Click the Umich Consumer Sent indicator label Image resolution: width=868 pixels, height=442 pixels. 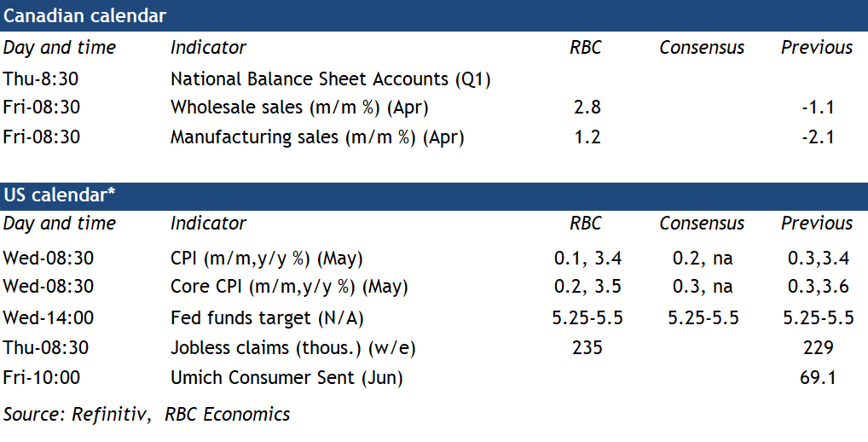click(286, 377)
